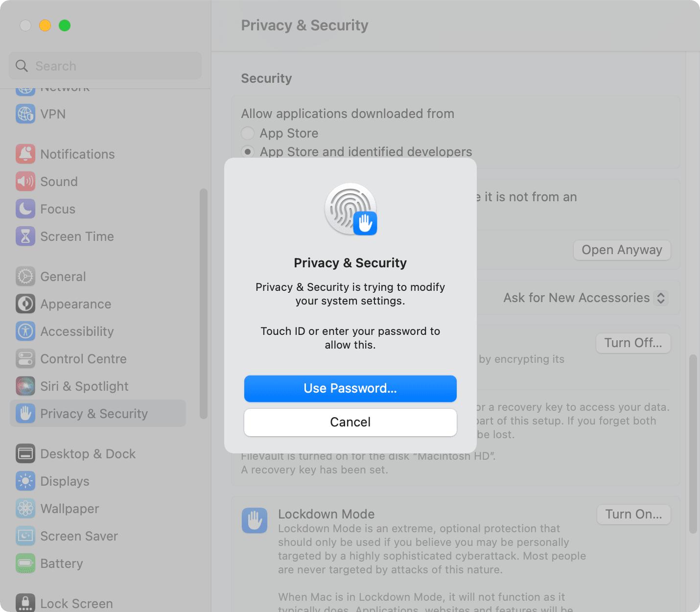This screenshot has width=700, height=612.
Task: Open Screen Time hourglass icon
Action: (25, 236)
